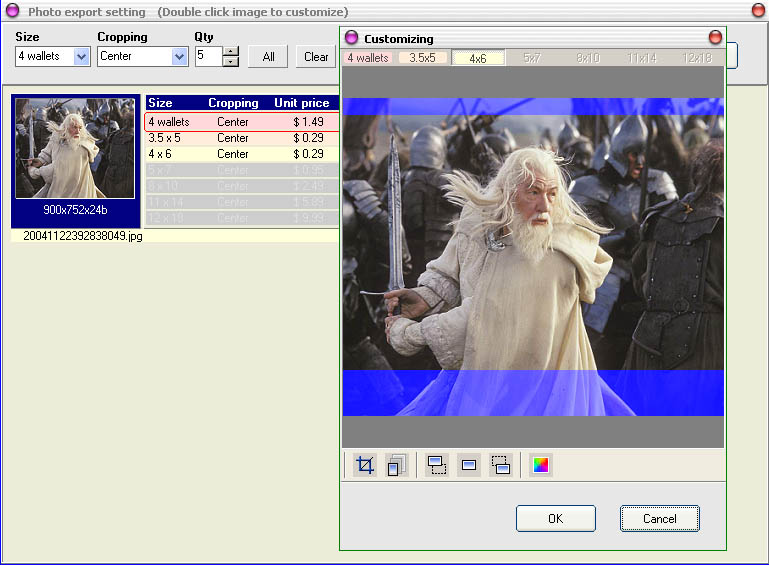Select the 3.5 x 5 row
Screen dimensions: 769x565
point(242,138)
